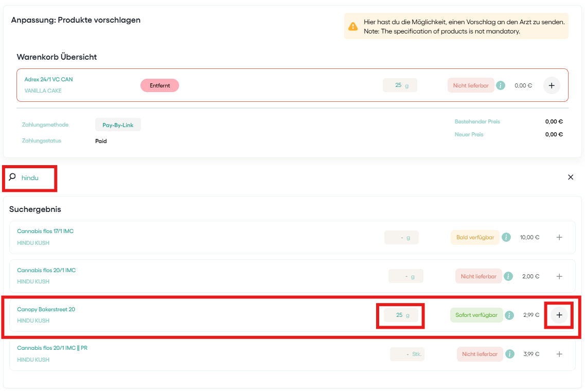Add Canopy Bakerstreet 20 using plus button
The width and height of the screenshot is (585, 392).
(x=559, y=315)
